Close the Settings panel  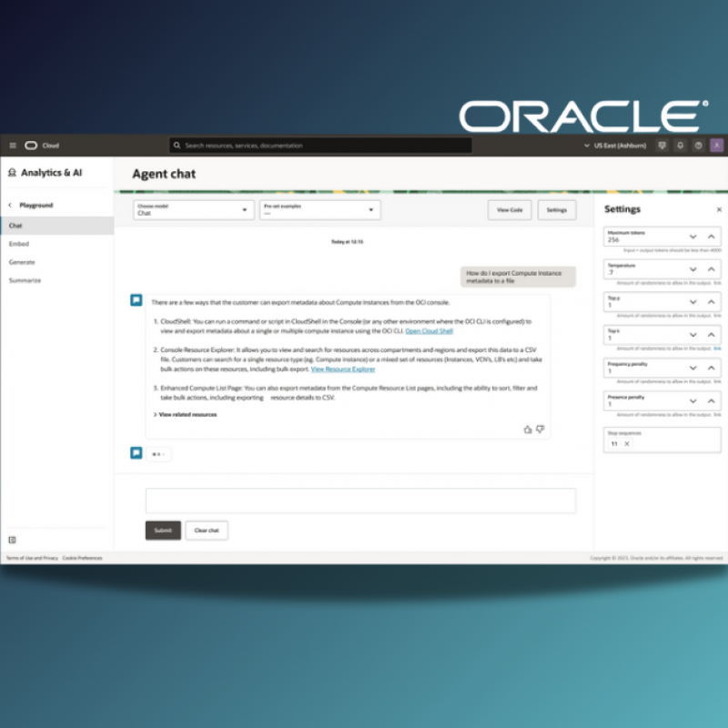point(719,209)
